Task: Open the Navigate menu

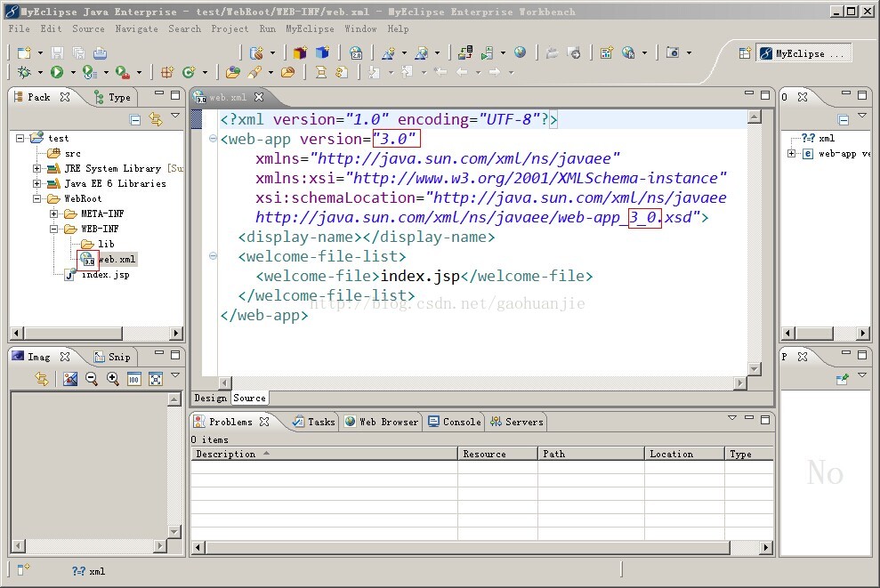Action: [136, 28]
